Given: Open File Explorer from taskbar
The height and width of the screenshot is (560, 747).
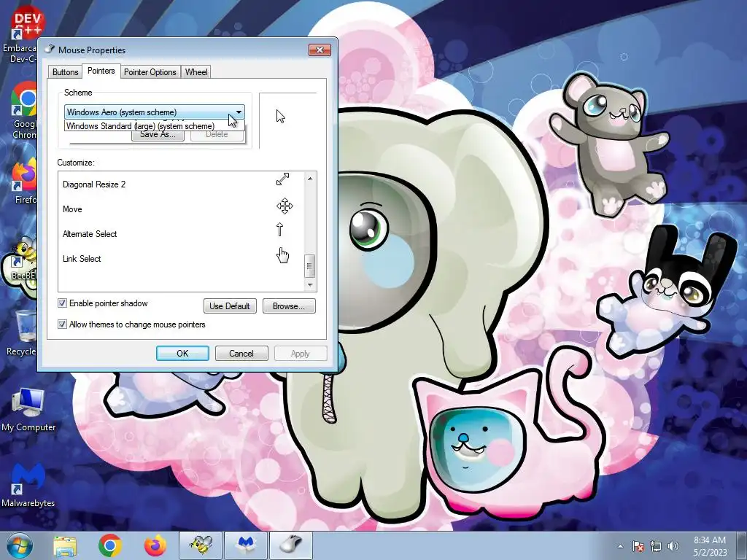Looking at the screenshot, I should pos(65,545).
